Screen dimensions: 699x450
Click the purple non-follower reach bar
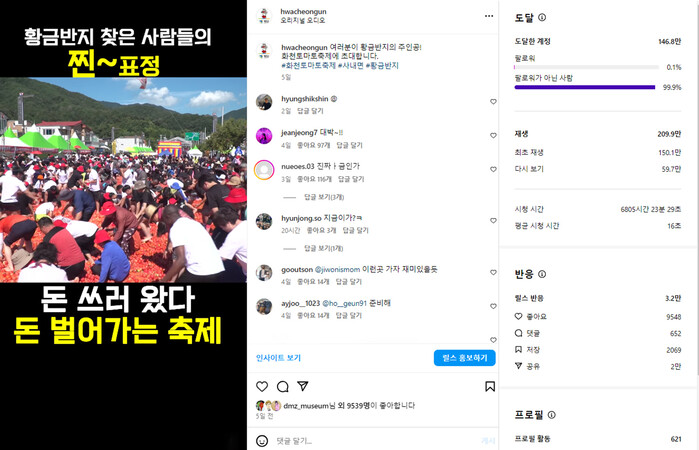click(584, 87)
